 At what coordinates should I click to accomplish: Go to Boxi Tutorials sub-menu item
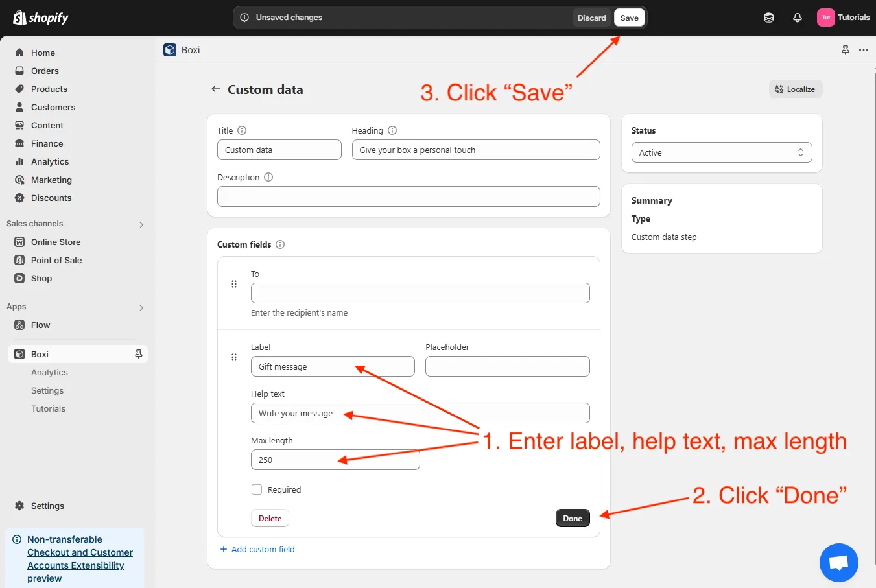click(x=49, y=408)
